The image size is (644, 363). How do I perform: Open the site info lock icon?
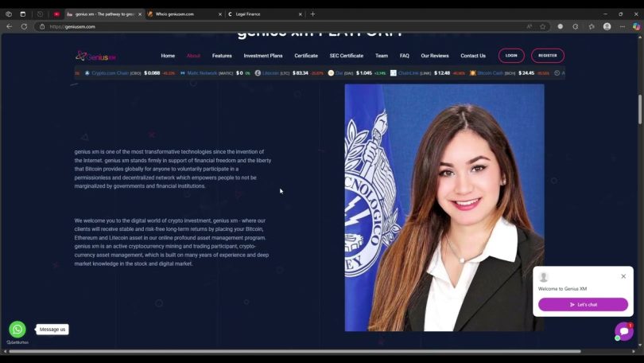tap(42, 26)
